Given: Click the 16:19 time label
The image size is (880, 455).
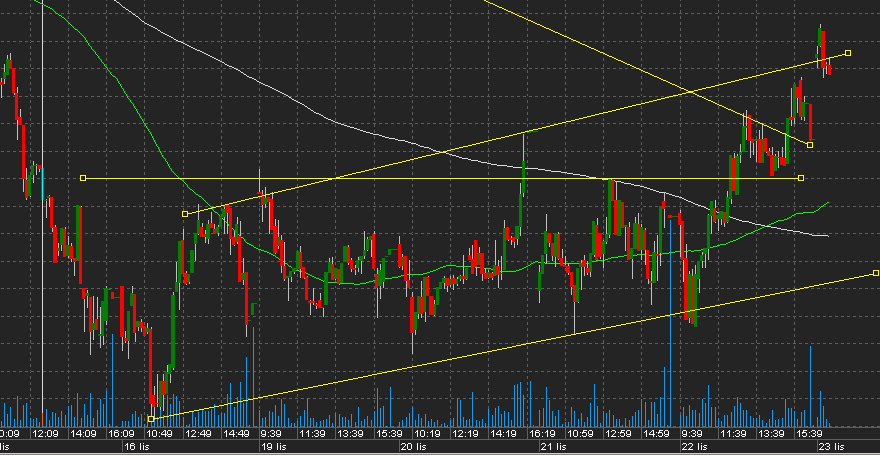Looking at the screenshot, I should [x=542, y=434].
